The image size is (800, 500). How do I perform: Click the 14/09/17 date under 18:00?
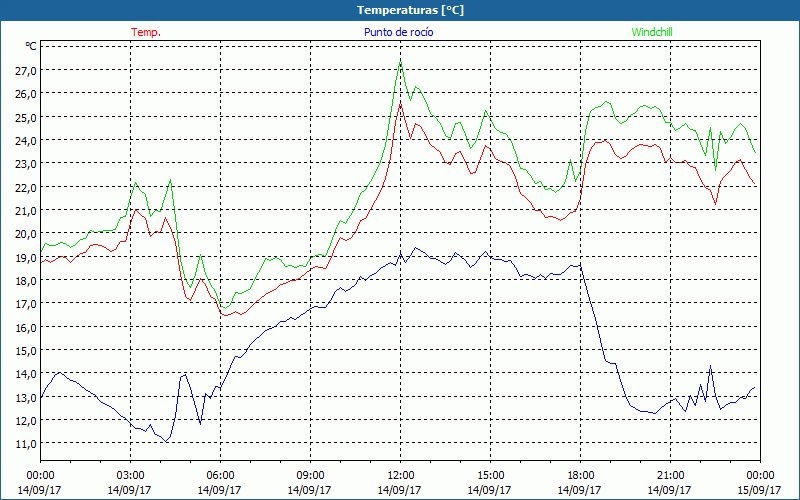[x=579, y=490]
